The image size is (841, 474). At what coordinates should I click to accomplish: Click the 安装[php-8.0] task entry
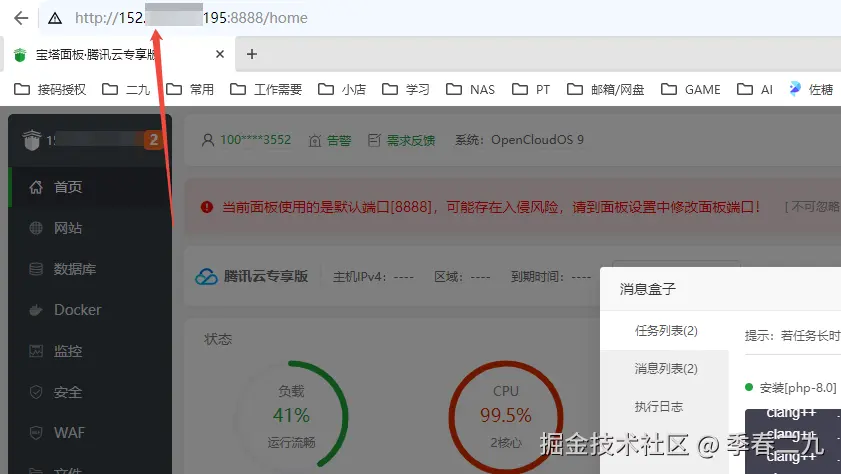(x=791, y=388)
